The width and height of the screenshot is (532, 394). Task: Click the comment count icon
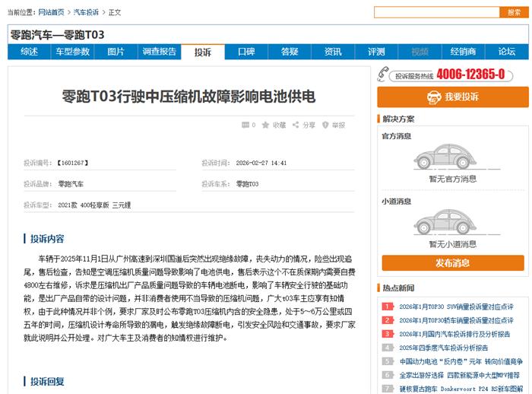pos(245,126)
